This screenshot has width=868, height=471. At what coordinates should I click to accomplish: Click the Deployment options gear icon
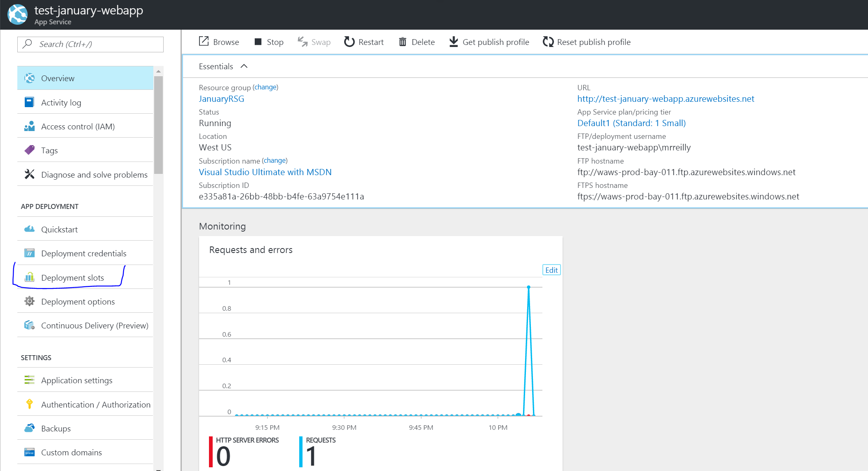[29, 301]
